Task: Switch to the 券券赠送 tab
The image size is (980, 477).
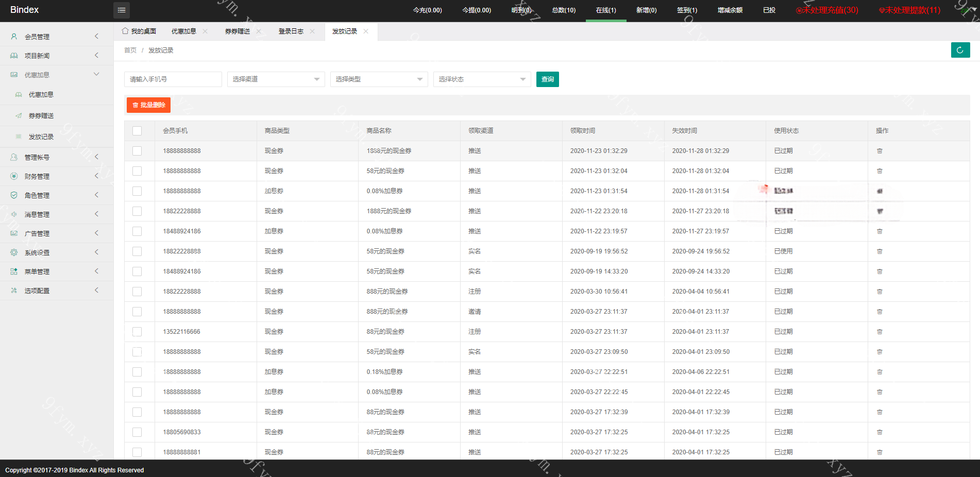Action: (238, 31)
